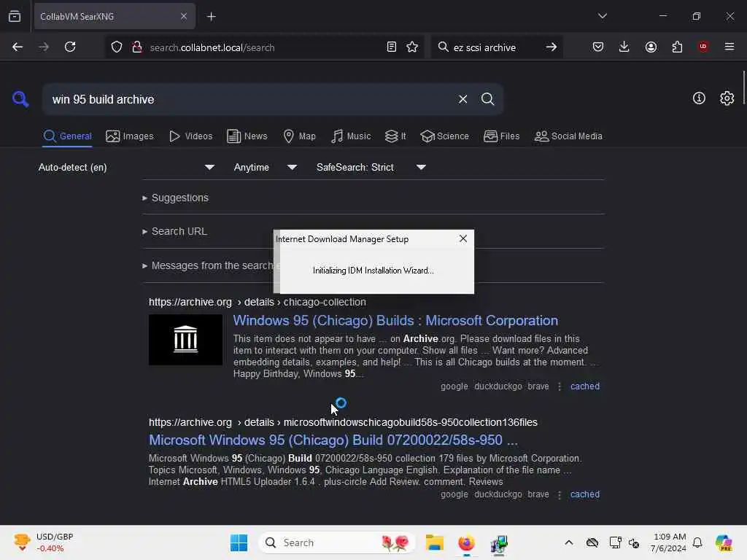Select the General search category
This screenshot has width=747, height=560.
coord(67,136)
